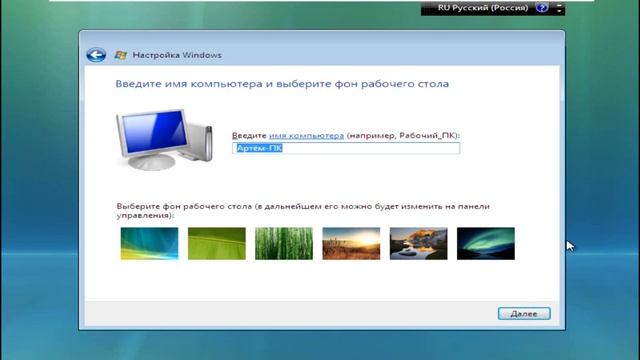
Task: Click the RU Русский (Россия) language indicator
Action: [482, 8]
